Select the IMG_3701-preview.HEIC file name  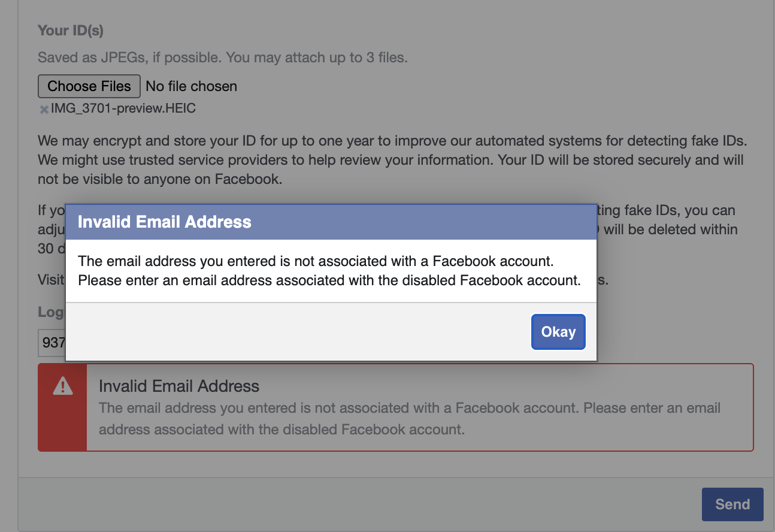(x=123, y=108)
